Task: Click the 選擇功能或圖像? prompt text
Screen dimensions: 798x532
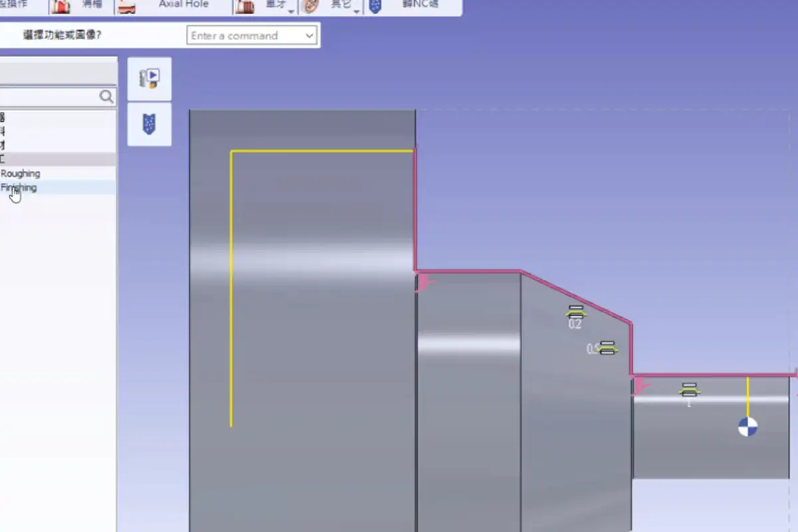Action: pos(62,35)
